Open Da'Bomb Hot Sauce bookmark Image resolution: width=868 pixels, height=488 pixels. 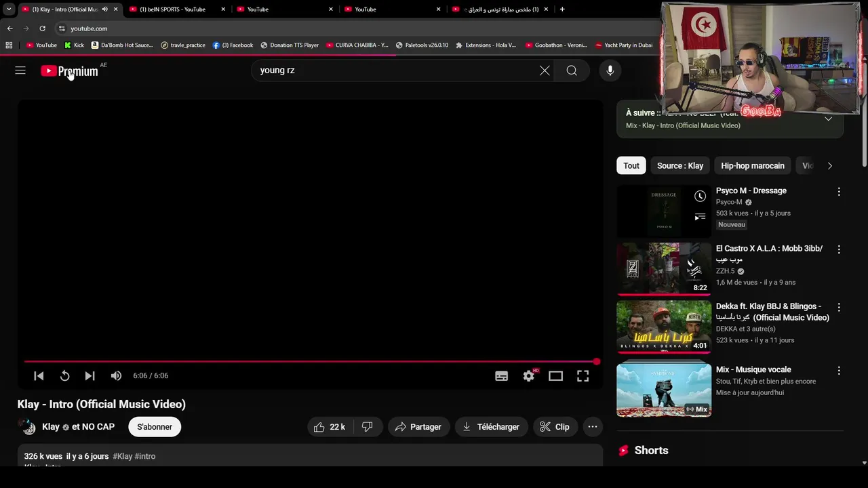[122, 45]
